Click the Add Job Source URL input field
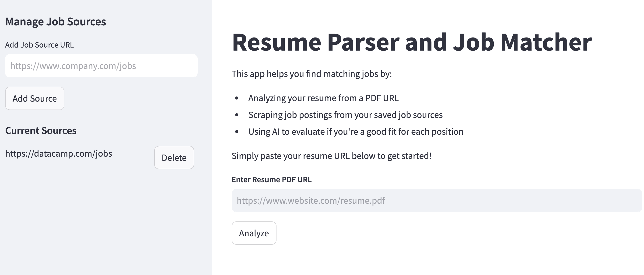The height and width of the screenshot is (275, 644). click(x=101, y=66)
